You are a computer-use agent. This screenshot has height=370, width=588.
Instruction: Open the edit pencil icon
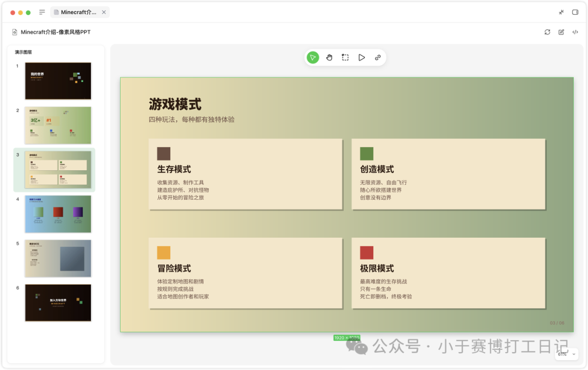coord(561,32)
